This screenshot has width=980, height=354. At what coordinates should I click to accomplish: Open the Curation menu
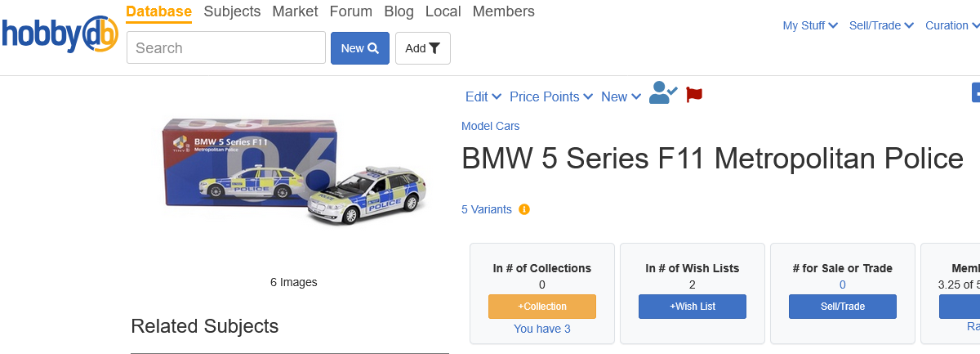(951, 25)
